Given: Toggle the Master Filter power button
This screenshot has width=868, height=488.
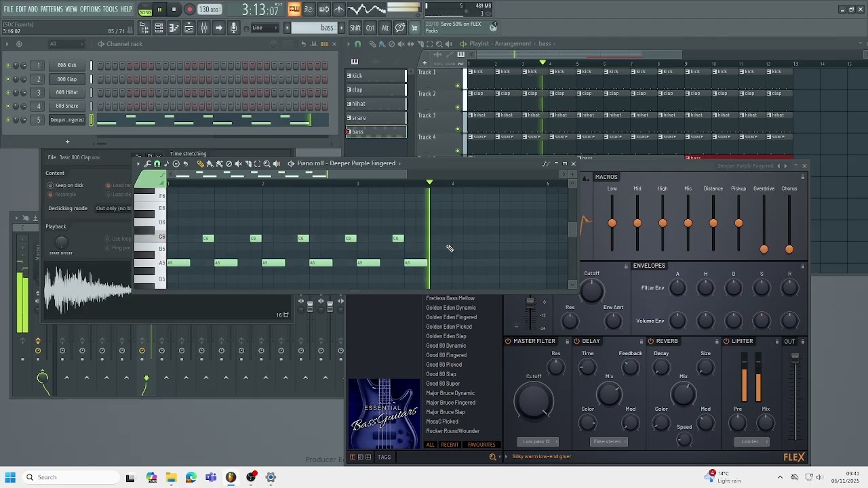Looking at the screenshot, I should click(x=508, y=341).
